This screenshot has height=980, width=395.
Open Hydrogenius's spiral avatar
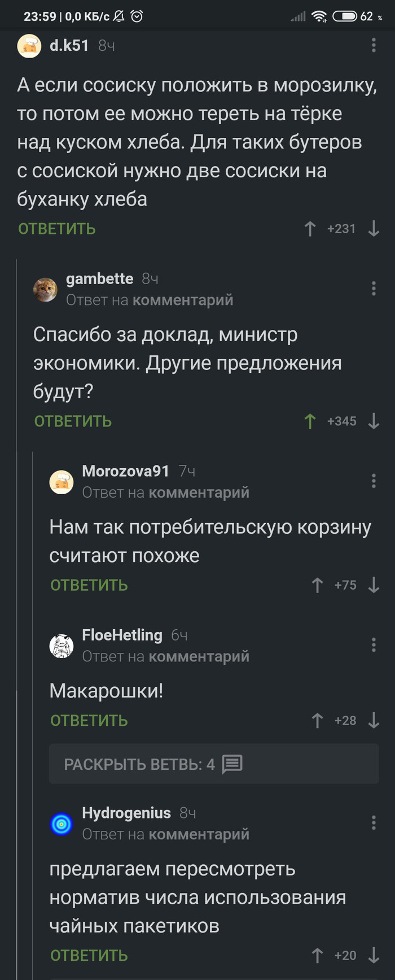62,824
